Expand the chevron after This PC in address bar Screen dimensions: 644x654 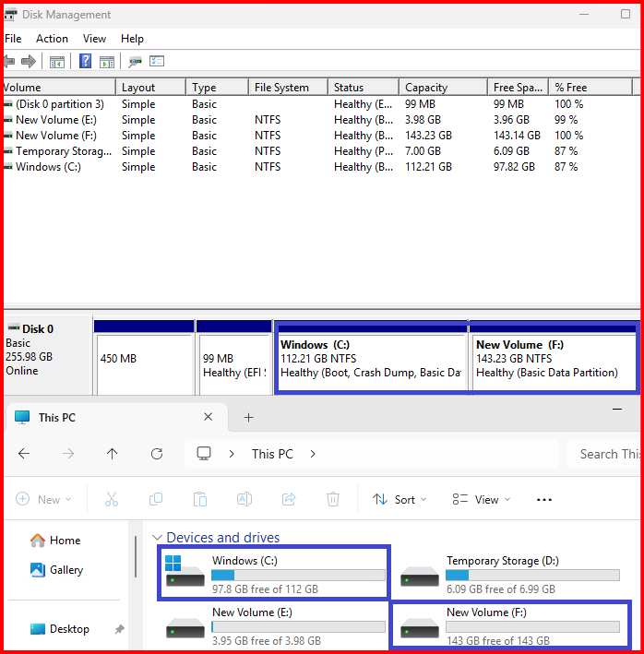[x=314, y=454]
